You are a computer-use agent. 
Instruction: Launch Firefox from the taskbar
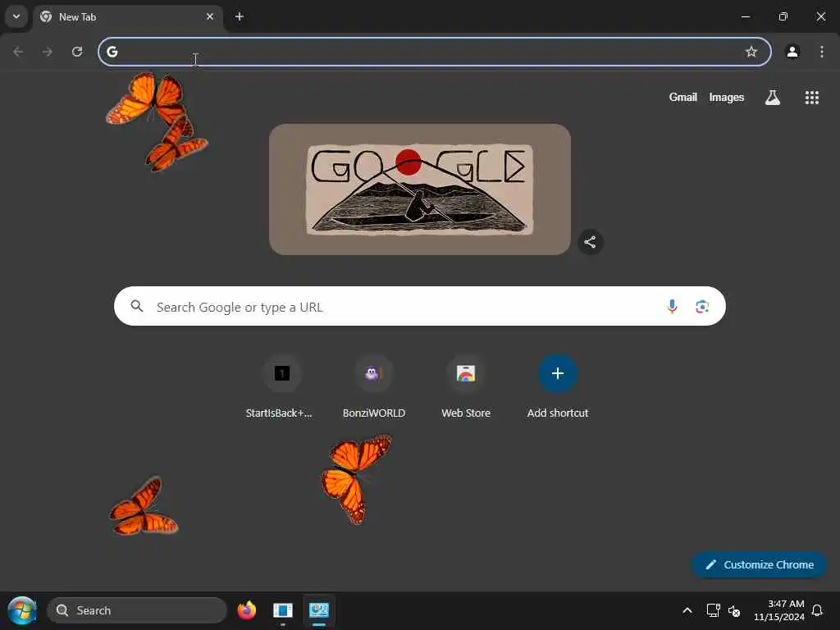(x=246, y=610)
